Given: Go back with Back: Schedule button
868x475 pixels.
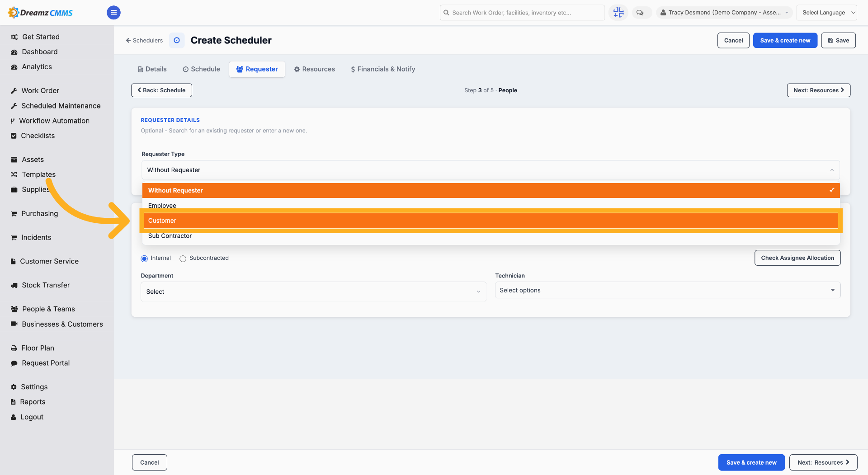Looking at the screenshot, I should click(161, 90).
